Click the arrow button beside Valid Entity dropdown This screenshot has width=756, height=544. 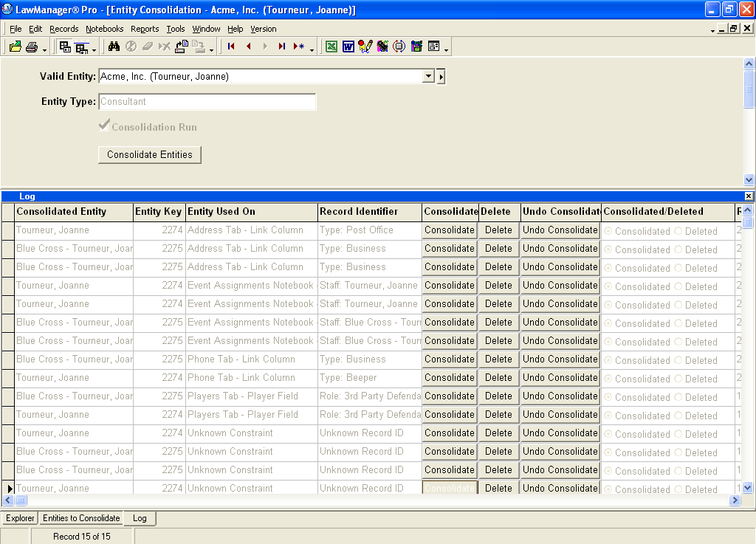click(441, 77)
